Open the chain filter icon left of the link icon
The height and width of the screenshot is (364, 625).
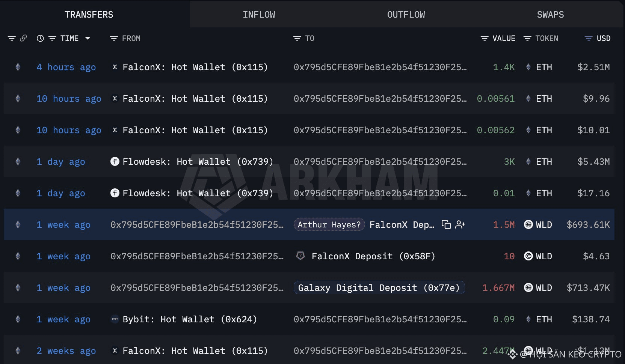[12, 38]
